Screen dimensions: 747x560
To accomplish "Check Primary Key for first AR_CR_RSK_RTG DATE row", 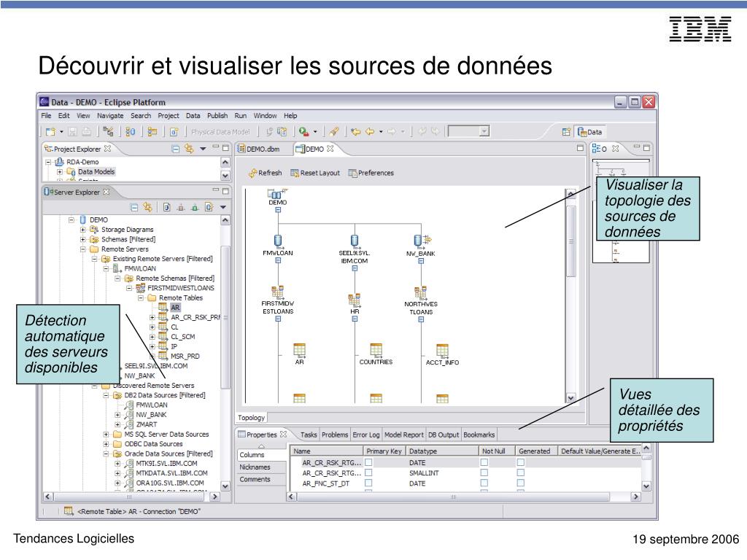I will [x=368, y=462].
